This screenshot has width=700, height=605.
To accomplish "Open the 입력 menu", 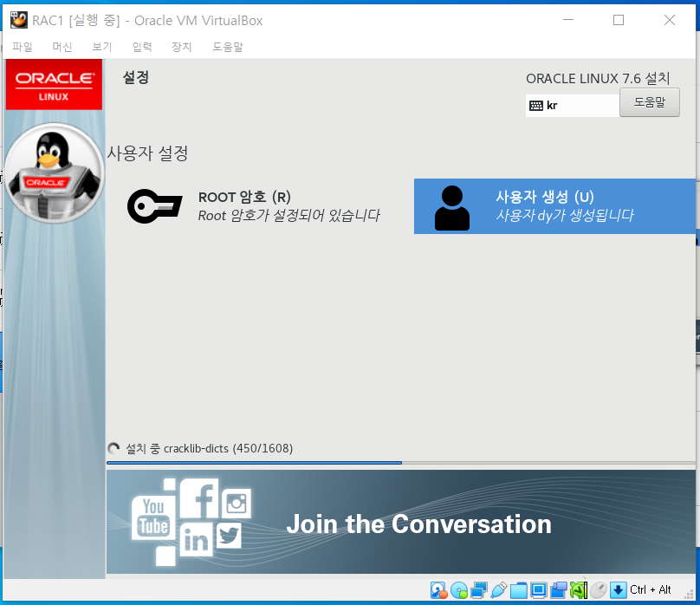I will pos(142,47).
